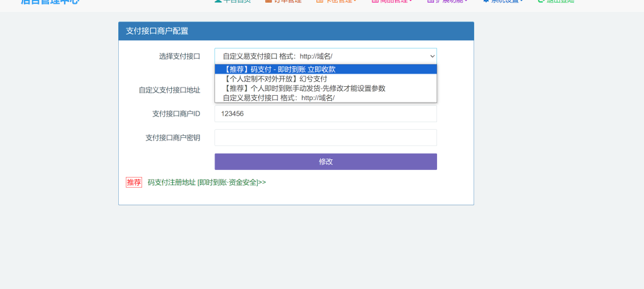
Task: Click the 自定义支付接口地址 label
Action: (x=170, y=90)
